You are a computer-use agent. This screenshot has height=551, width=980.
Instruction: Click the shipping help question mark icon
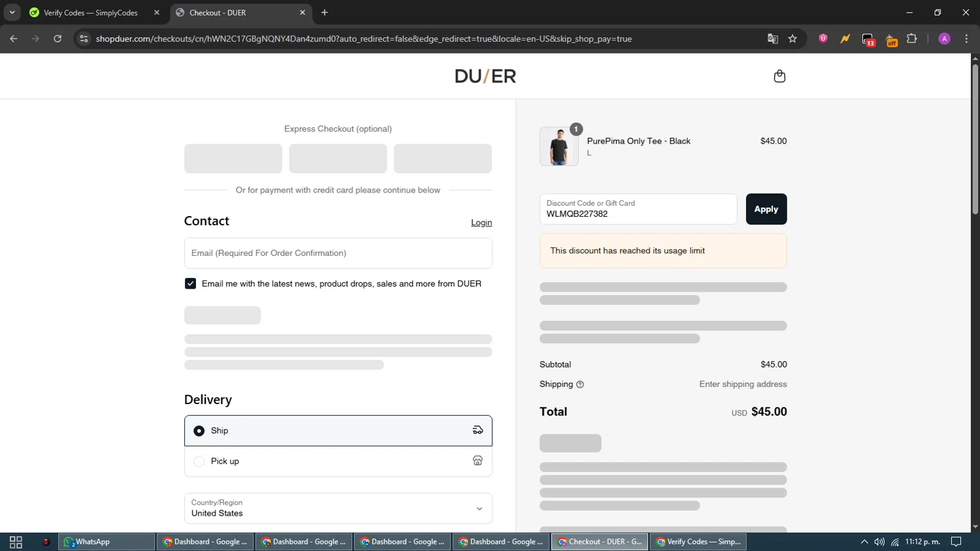[580, 385]
